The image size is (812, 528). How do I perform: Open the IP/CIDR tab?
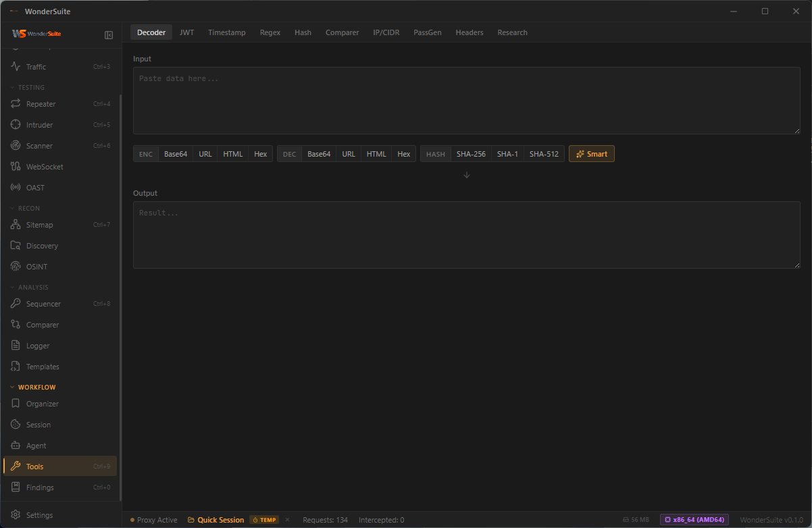[386, 32]
